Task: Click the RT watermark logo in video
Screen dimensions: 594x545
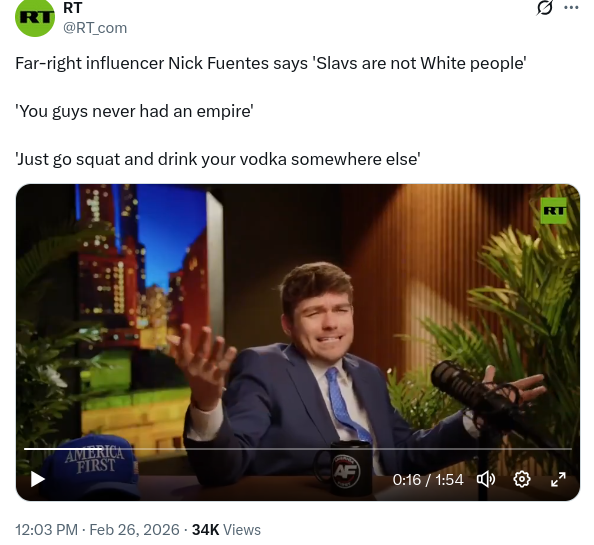Action: point(553,211)
